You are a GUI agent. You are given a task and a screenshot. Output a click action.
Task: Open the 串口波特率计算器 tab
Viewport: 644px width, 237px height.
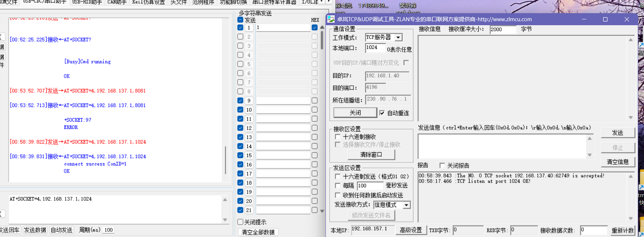tap(274, 2)
